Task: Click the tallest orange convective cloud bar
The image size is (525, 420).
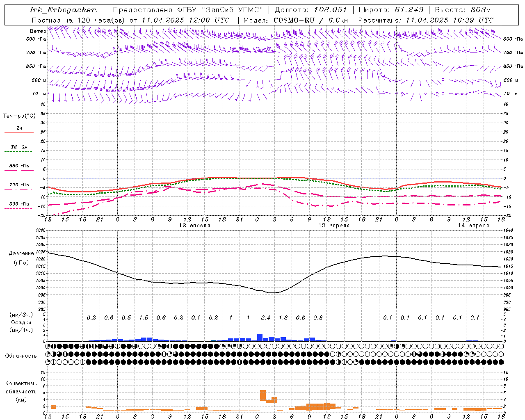Action: [263, 395]
